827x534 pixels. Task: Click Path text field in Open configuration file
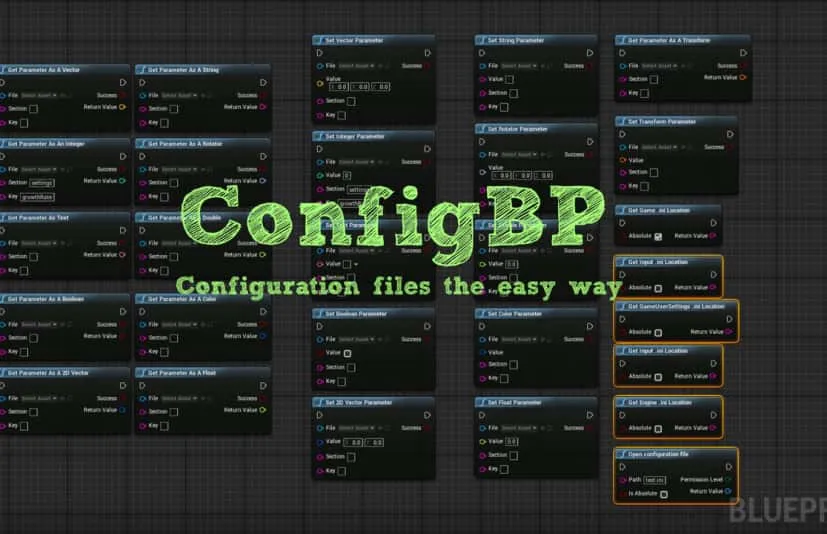coord(655,480)
